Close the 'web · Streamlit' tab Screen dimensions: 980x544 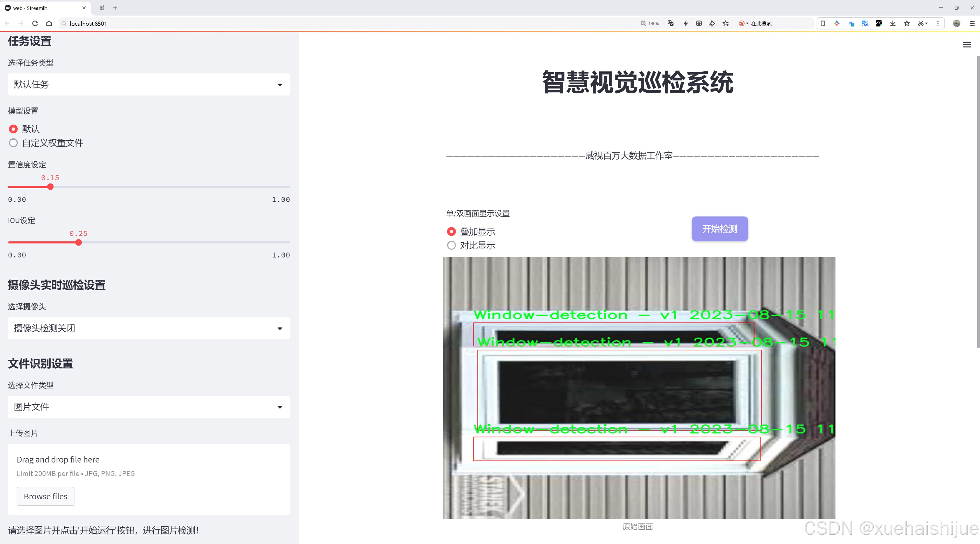click(x=84, y=8)
